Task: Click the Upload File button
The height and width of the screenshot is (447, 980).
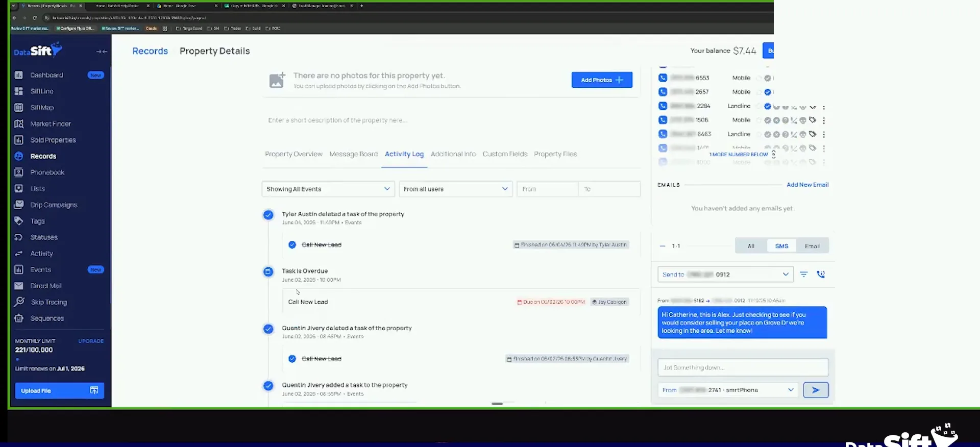Action: (x=60, y=390)
